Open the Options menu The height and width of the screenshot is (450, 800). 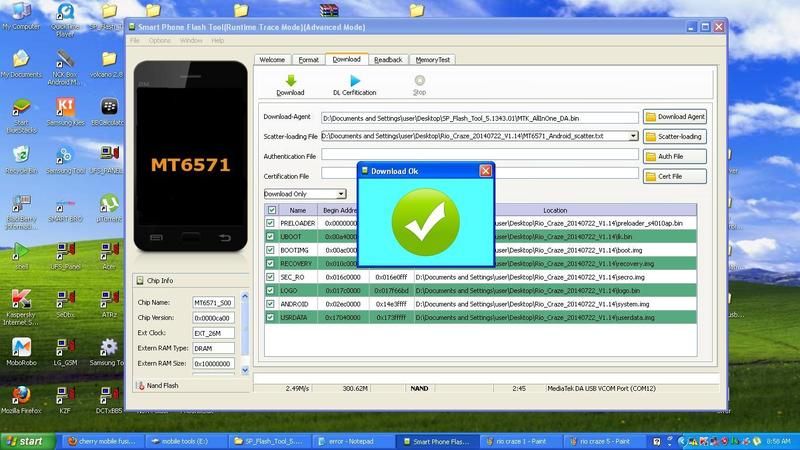coord(160,40)
